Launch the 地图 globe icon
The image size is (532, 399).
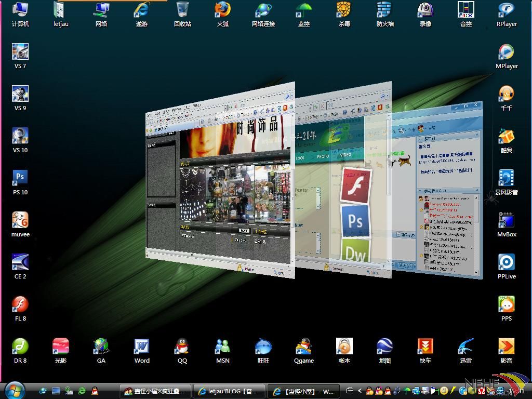385,351
